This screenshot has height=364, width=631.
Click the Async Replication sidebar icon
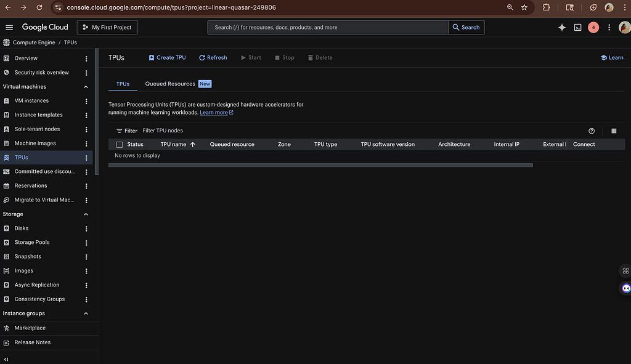tap(6, 285)
